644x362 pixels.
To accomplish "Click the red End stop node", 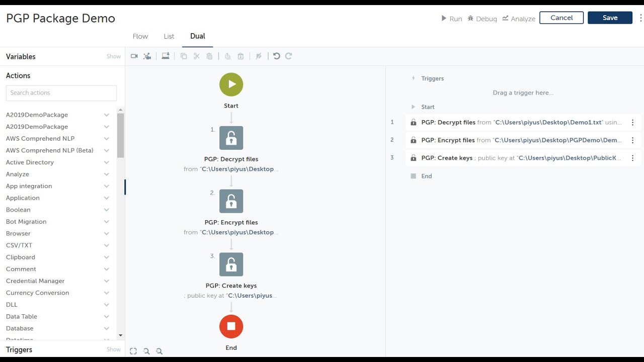I will click(x=231, y=327).
